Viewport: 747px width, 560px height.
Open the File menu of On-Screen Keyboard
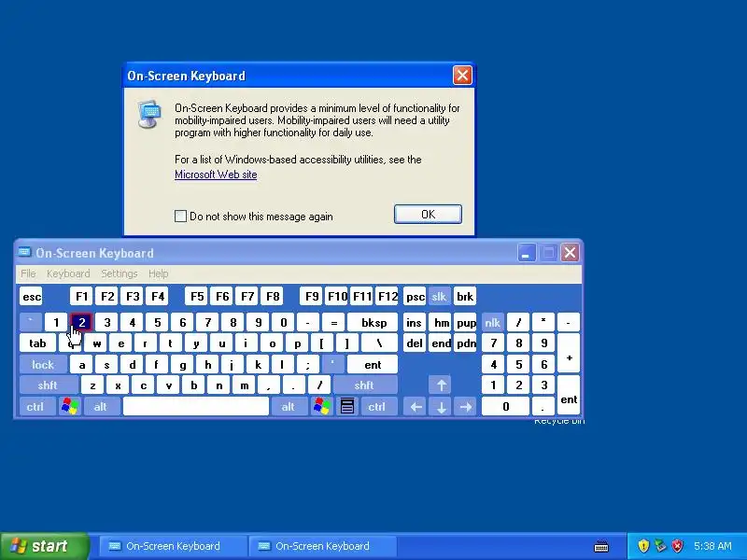click(28, 273)
